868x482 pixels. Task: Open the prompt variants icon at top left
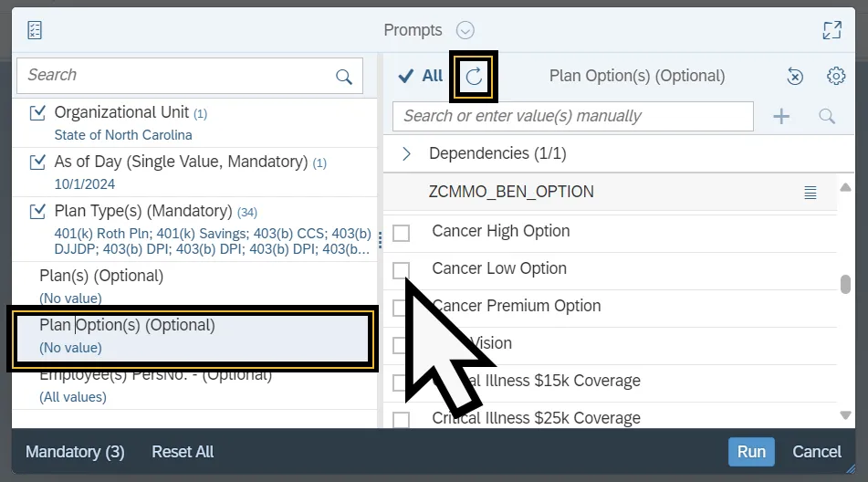35,30
